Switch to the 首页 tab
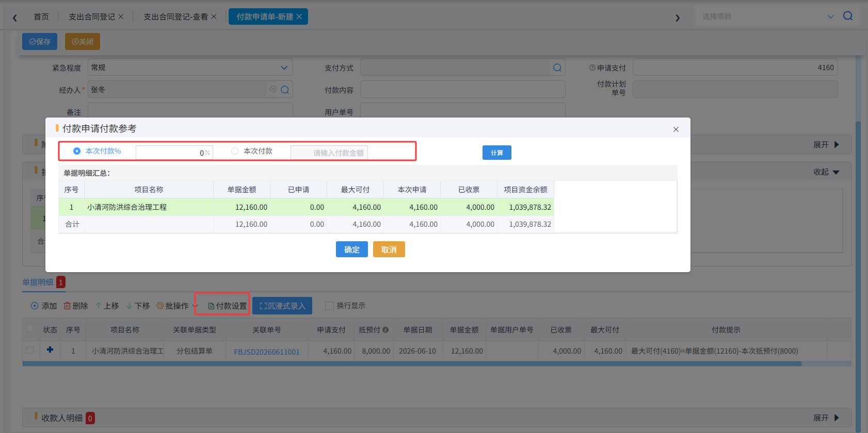This screenshot has height=433, width=868. coord(41,16)
